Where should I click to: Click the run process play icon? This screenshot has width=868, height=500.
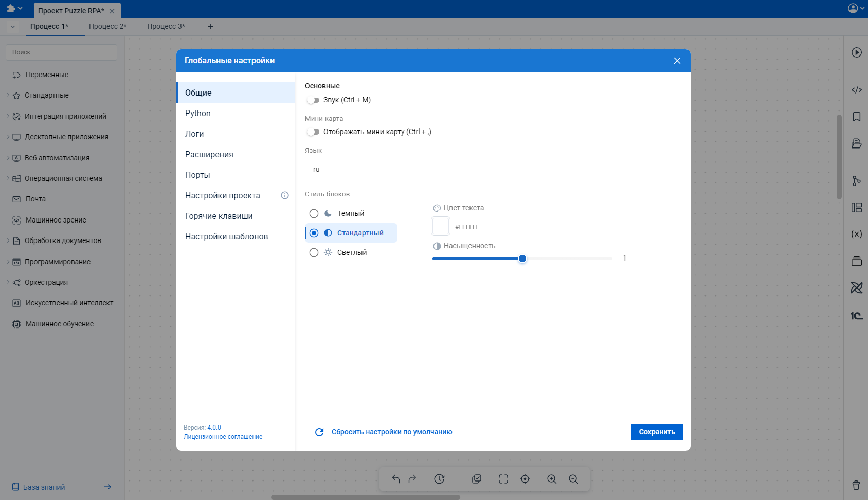coord(856,52)
